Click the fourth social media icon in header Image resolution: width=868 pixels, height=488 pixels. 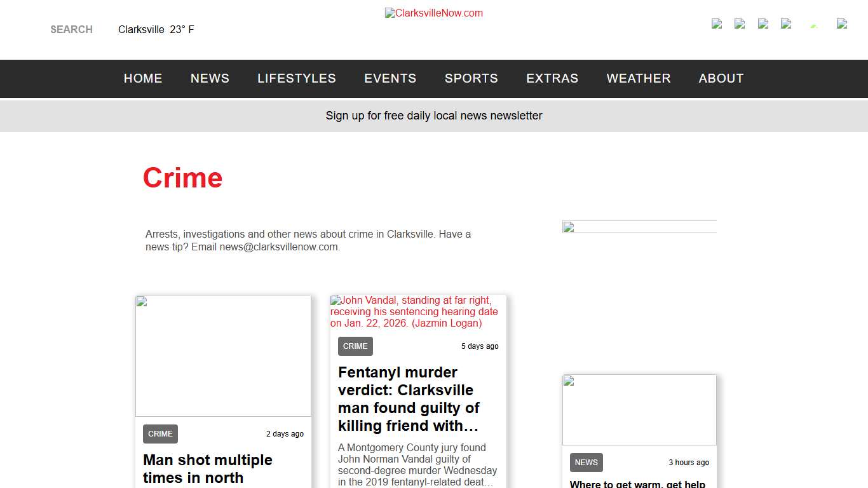point(786,25)
